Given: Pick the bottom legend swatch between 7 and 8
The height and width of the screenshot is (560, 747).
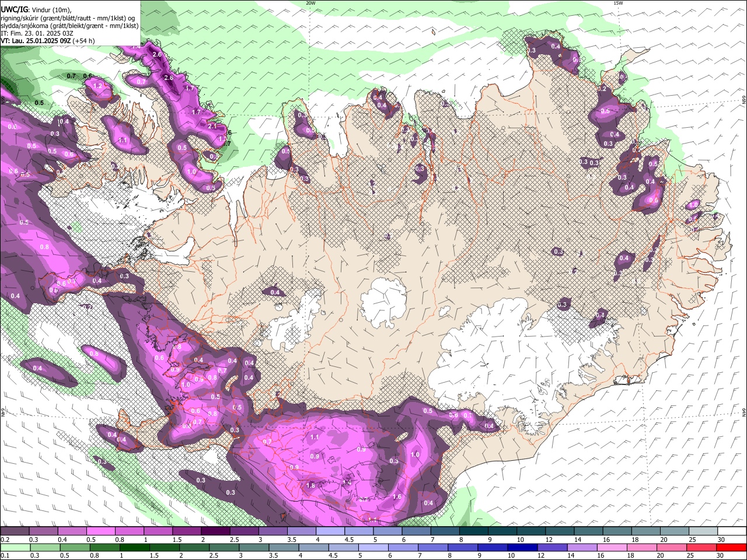Looking at the screenshot, I should tap(433, 548).
